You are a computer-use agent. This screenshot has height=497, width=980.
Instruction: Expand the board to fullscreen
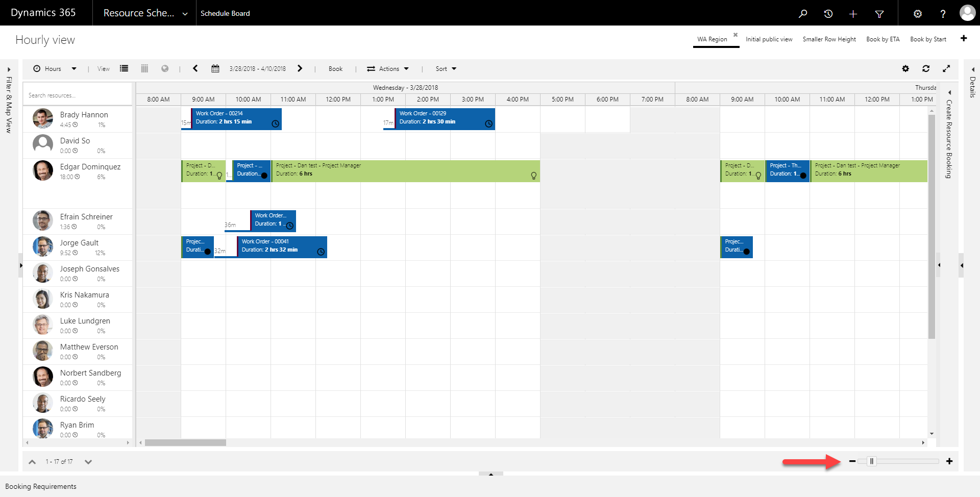pos(947,68)
